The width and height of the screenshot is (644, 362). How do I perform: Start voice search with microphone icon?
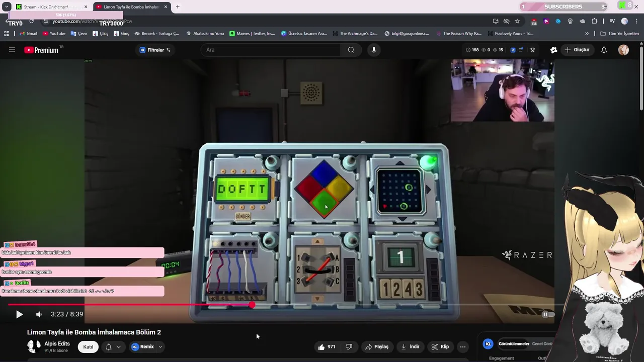click(x=373, y=50)
